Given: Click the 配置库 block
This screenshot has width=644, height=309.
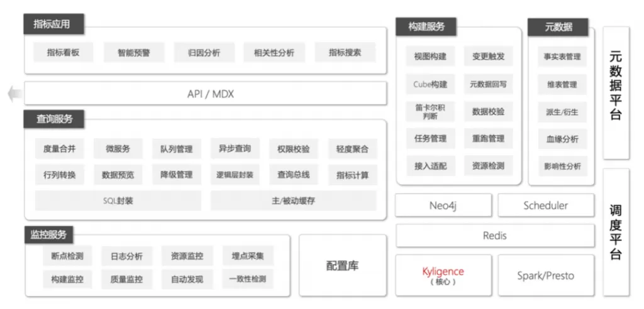Looking at the screenshot, I should (x=343, y=266).
